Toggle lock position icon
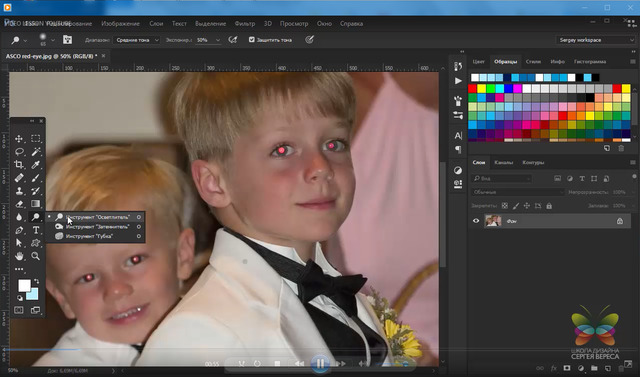The width and height of the screenshot is (640, 377). point(527,206)
